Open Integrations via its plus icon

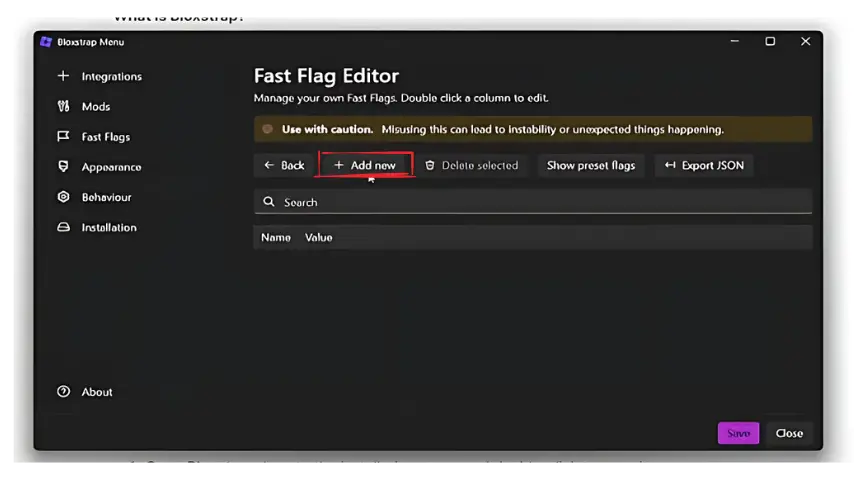tap(64, 76)
